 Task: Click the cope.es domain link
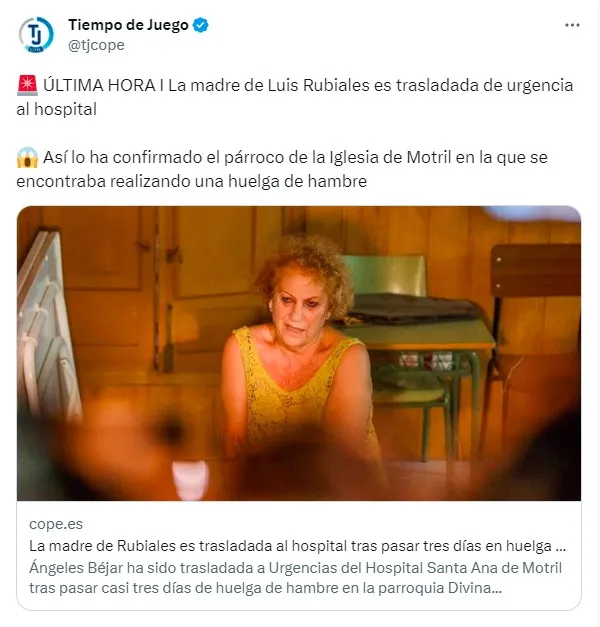click(56, 524)
